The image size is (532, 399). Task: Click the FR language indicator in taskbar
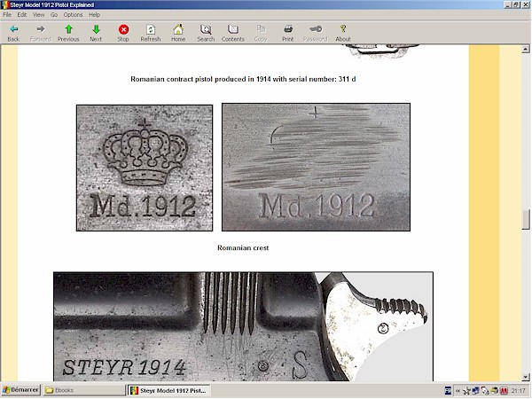coord(448,391)
